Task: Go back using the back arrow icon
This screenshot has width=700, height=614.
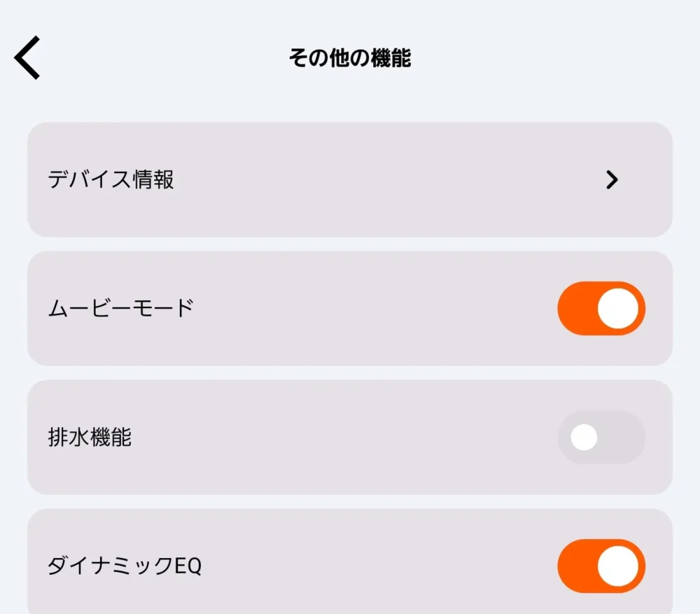Action: tap(27, 58)
